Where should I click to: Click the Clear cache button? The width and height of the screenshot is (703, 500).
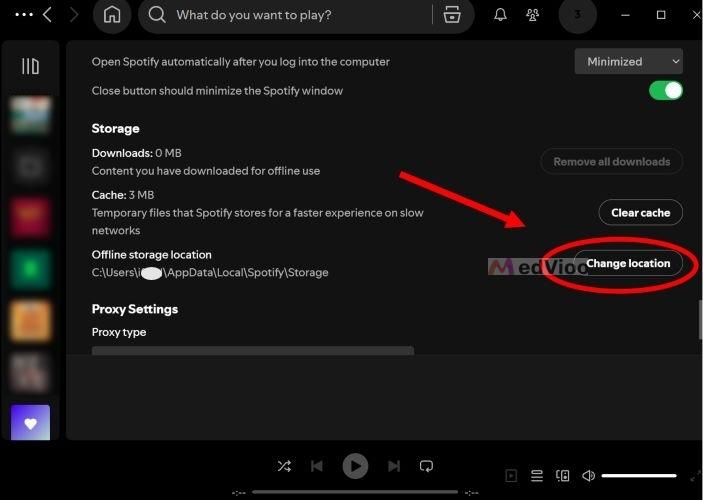[x=641, y=213]
